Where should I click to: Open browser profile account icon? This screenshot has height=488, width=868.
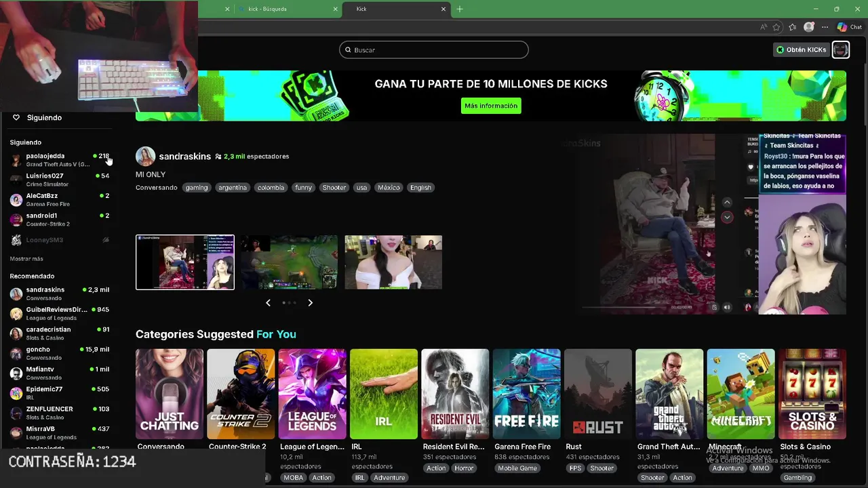coord(808,27)
